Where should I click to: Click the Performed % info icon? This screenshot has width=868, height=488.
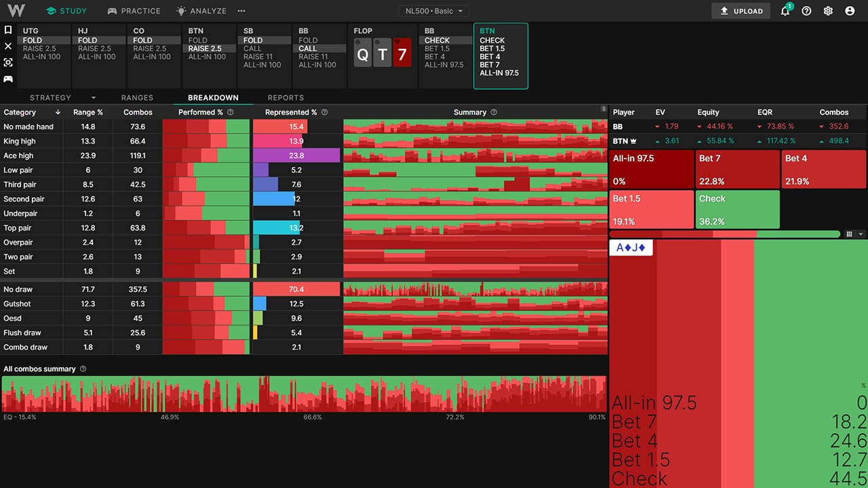pos(230,113)
